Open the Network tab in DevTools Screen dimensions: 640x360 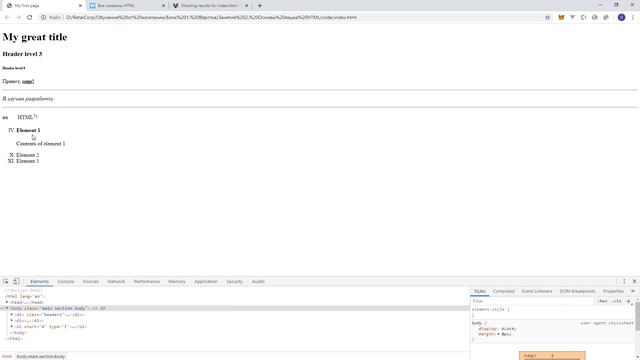pos(116,282)
